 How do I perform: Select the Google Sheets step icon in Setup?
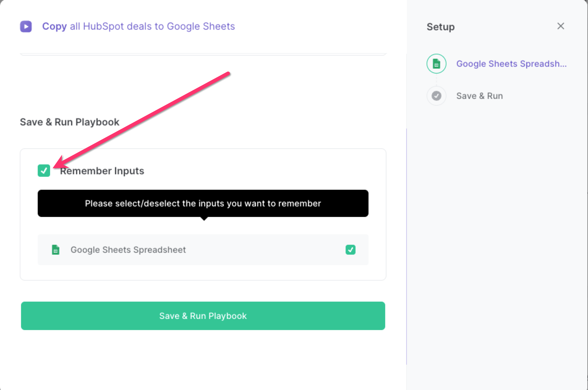(x=436, y=64)
